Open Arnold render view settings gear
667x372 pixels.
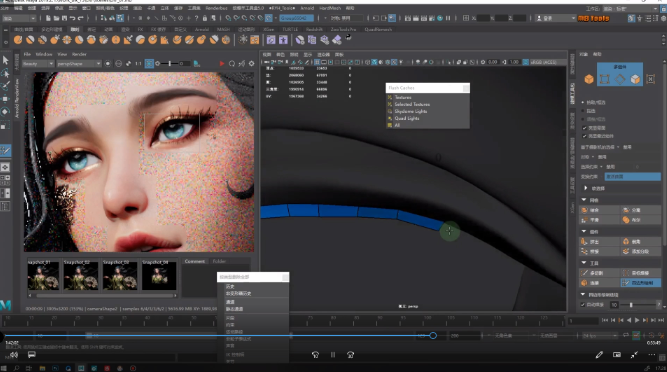252,64
